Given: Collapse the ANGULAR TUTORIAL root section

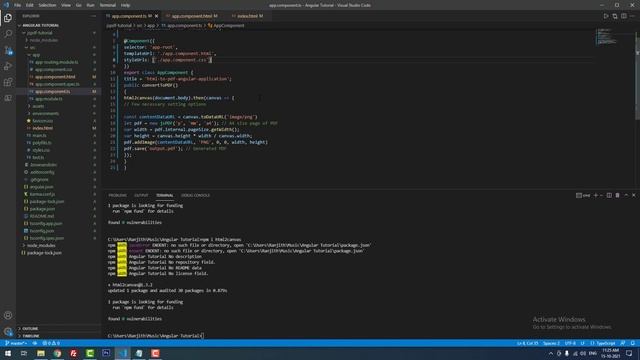Looking at the screenshot, I should tap(39, 25).
